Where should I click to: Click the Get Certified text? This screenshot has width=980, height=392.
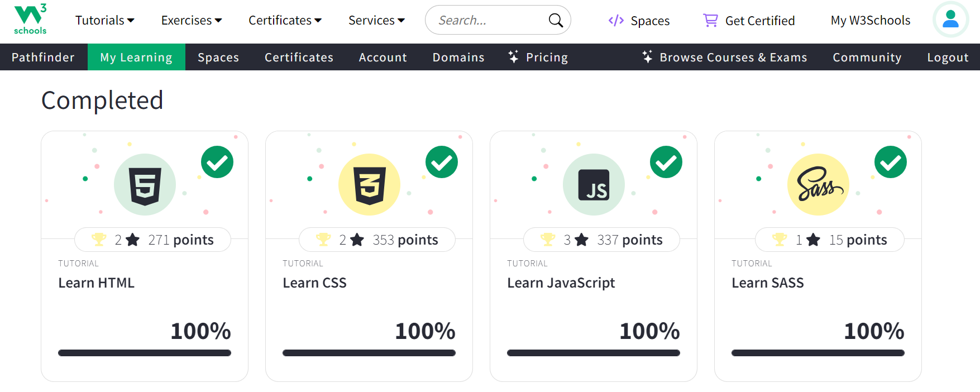[x=760, y=21]
